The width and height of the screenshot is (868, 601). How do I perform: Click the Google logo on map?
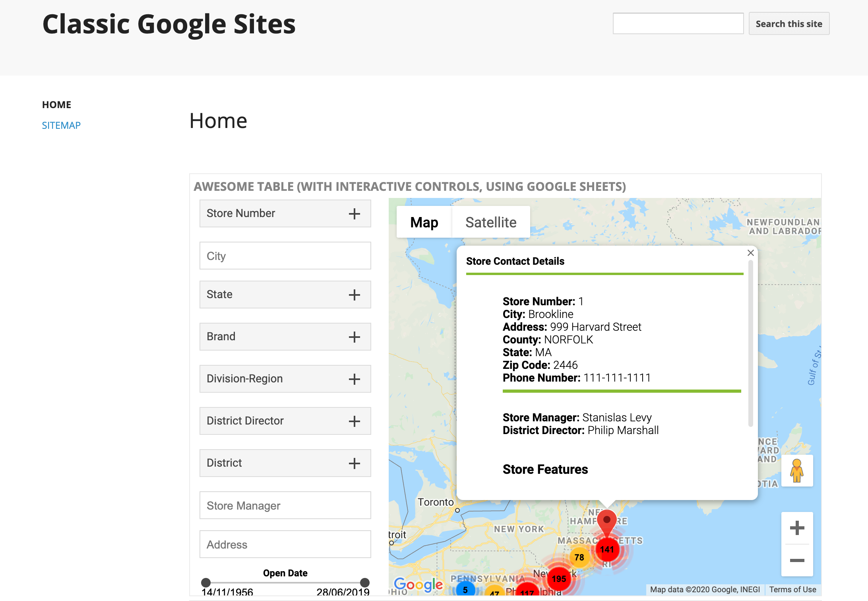tap(418, 585)
